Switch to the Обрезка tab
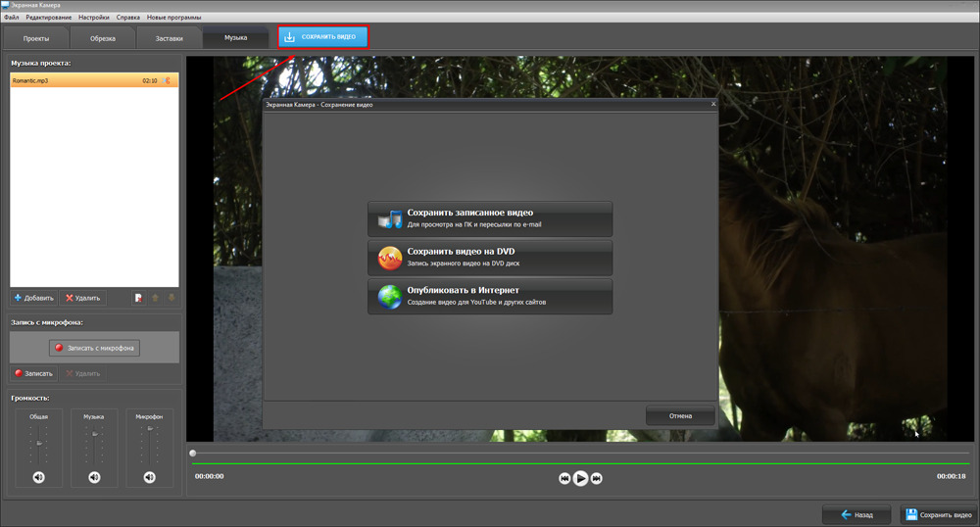Viewport: 980px width, 527px height. pos(103,38)
